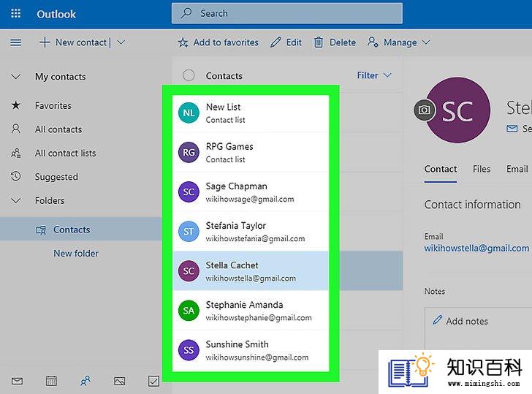Select the Sage Chapman contact
The height and width of the screenshot is (394, 532).
pos(251,192)
